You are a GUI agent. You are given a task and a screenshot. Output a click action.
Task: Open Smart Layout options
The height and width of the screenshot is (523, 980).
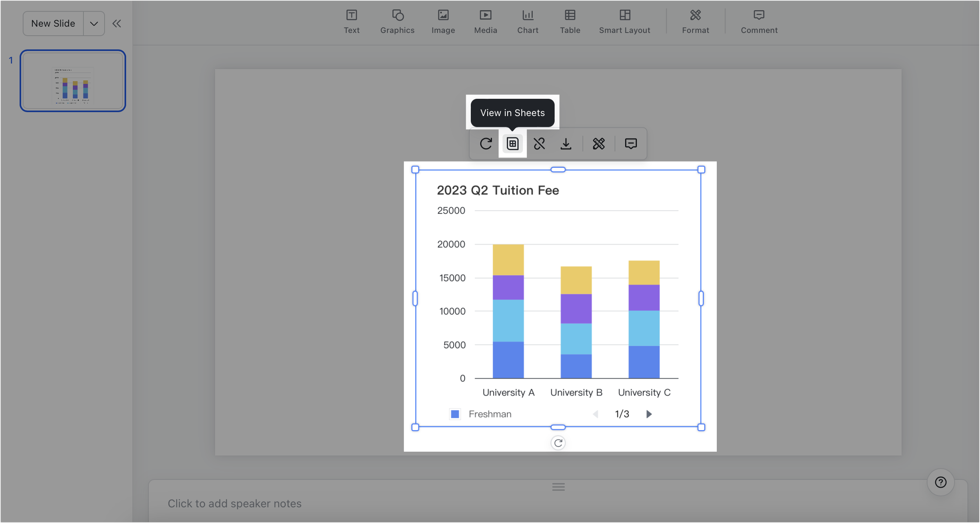pos(624,22)
